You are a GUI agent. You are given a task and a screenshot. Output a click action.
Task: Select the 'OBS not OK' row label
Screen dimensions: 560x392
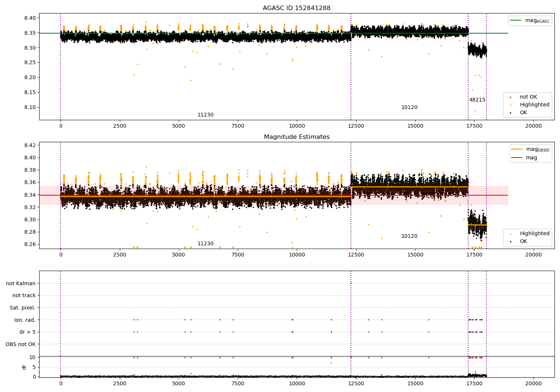pyautogui.click(x=21, y=344)
